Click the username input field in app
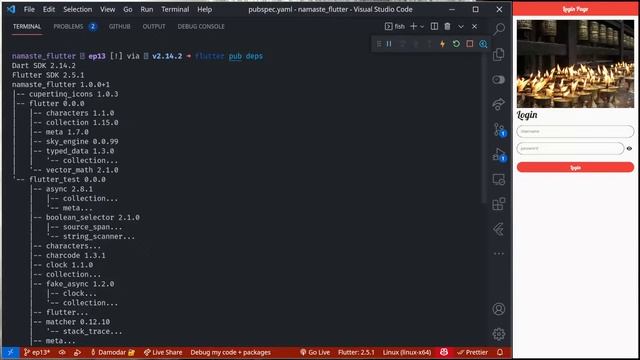 (575, 131)
